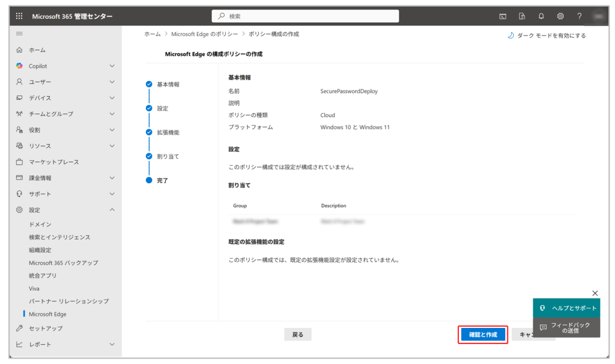This screenshot has height=364, width=615.
Task: Click the Copilot logo icon
Action: pyautogui.click(x=19, y=66)
